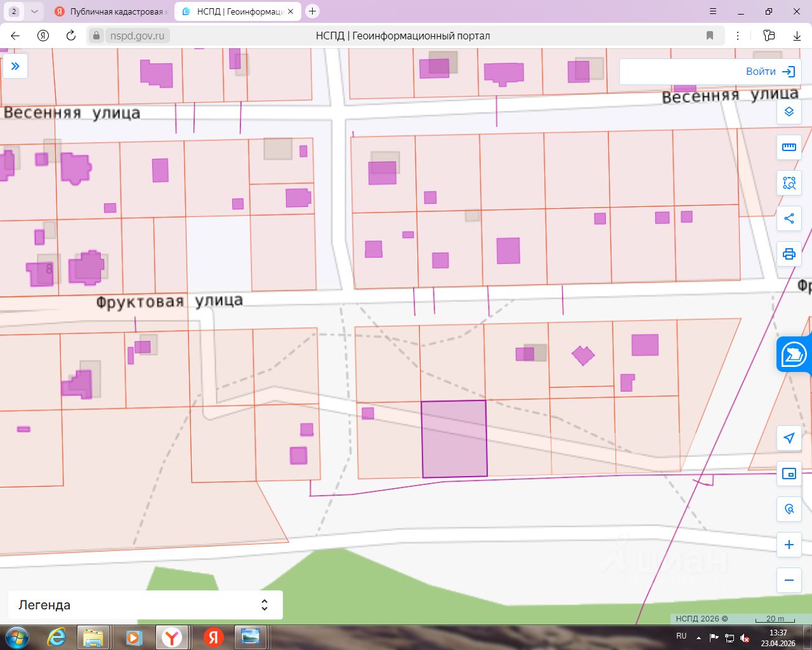Go back in browser history

(15, 36)
